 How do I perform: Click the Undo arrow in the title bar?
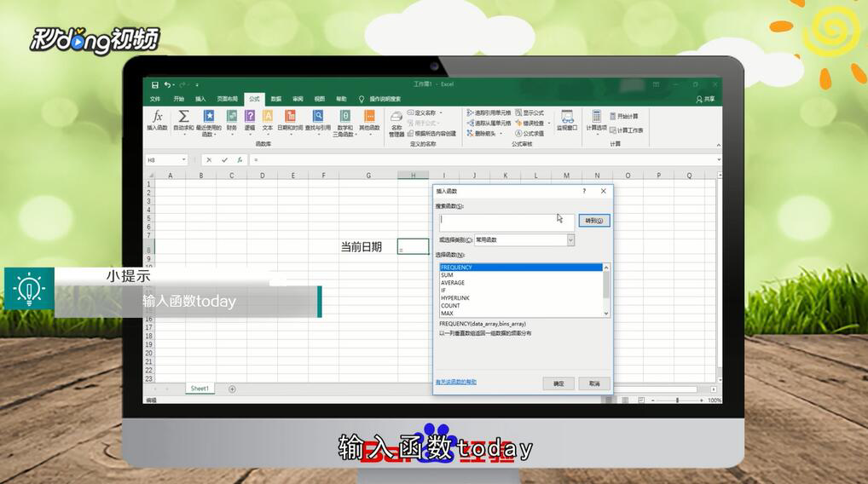point(167,84)
